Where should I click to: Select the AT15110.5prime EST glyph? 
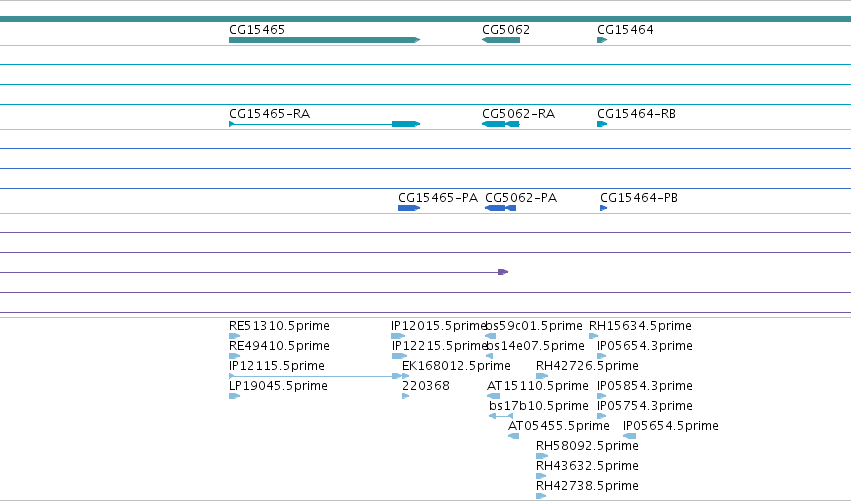(x=493, y=396)
